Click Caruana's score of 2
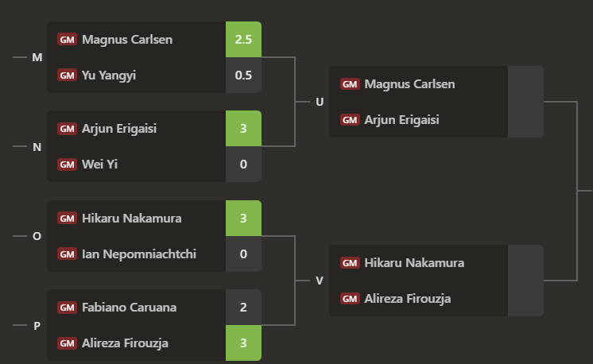Image resolution: width=593 pixels, height=364 pixels. (x=243, y=308)
